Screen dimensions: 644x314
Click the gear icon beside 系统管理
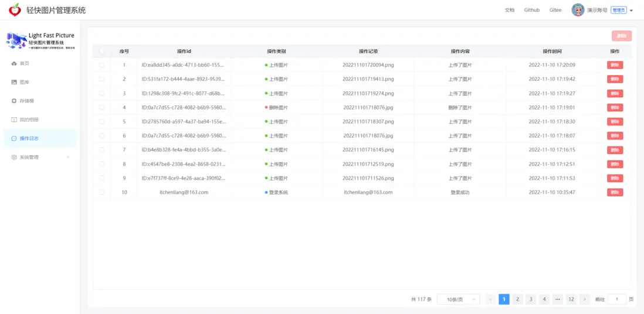14,157
